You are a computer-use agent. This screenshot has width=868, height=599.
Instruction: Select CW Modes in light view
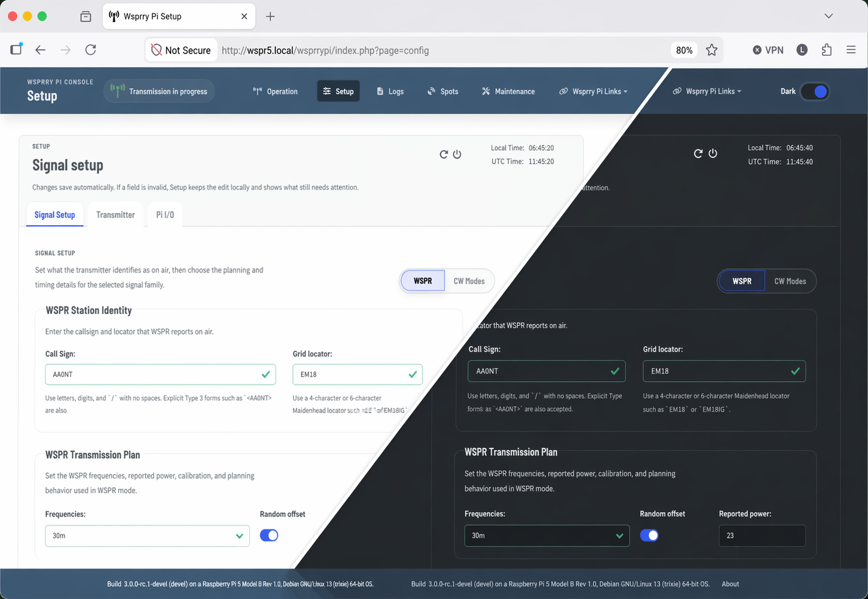469,281
